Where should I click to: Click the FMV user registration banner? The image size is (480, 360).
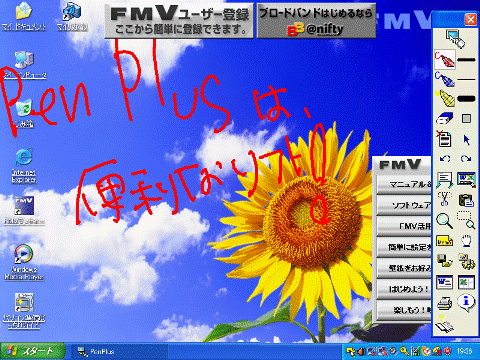[x=179, y=21]
